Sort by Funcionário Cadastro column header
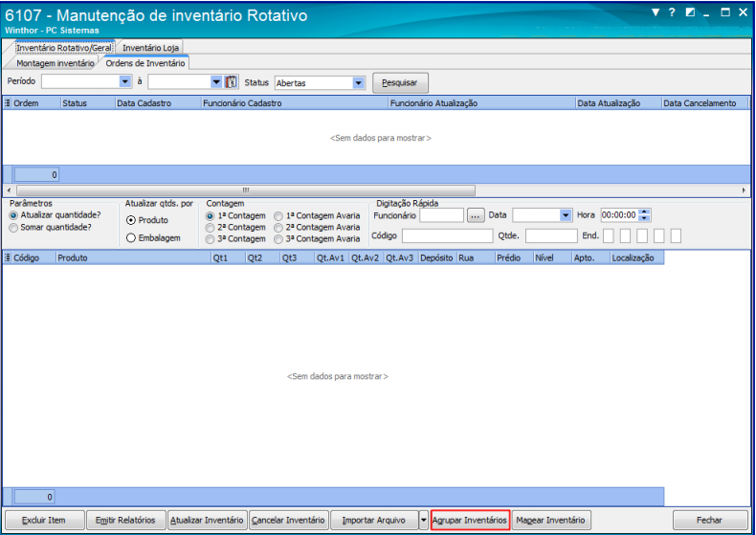The height and width of the screenshot is (535, 756). pyautogui.click(x=294, y=103)
